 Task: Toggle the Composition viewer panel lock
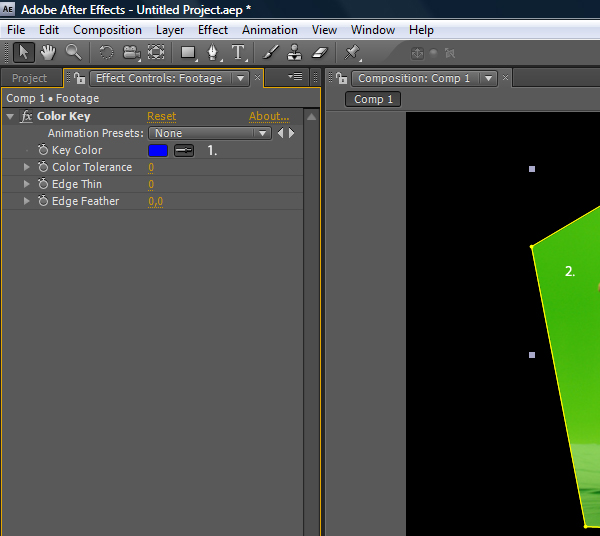[x=341, y=78]
